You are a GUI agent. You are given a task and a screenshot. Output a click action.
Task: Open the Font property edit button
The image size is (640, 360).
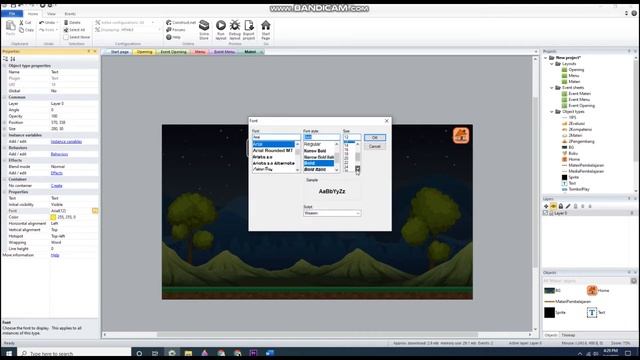(x=95, y=211)
